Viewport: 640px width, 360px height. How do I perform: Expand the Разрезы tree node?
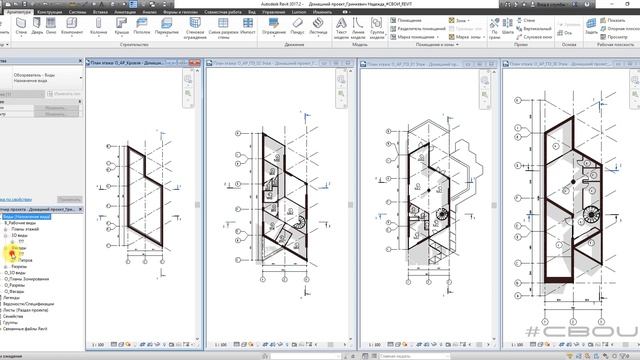[x=6, y=267]
